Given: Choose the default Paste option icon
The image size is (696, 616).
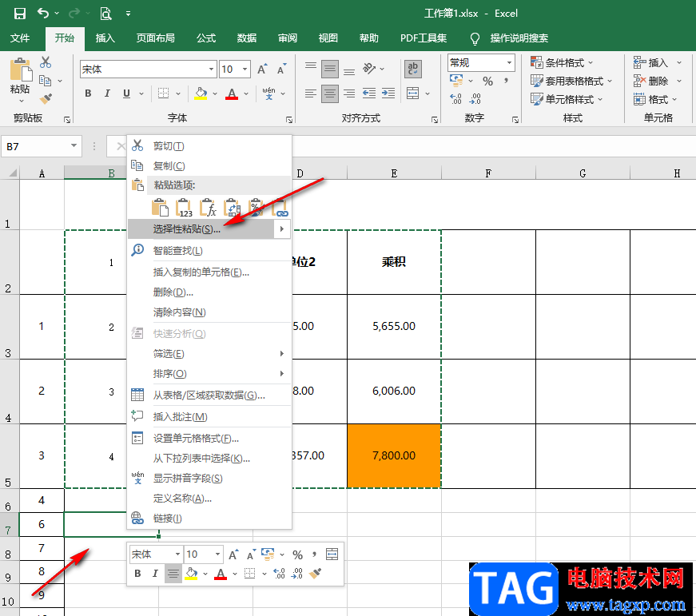Looking at the screenshot, I should (161, 208).
